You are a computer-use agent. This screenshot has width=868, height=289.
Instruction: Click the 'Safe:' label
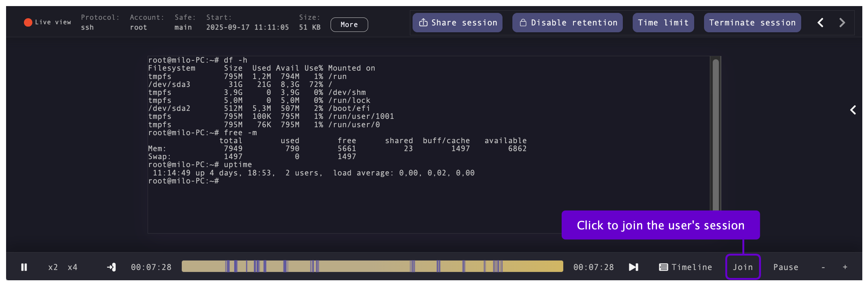[x=185, y=17]
